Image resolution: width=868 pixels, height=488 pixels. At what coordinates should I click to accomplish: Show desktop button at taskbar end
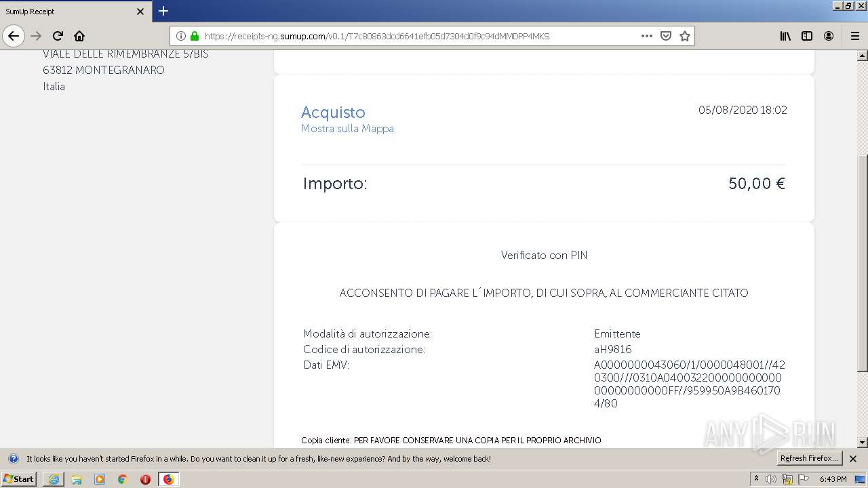(860, 479)
